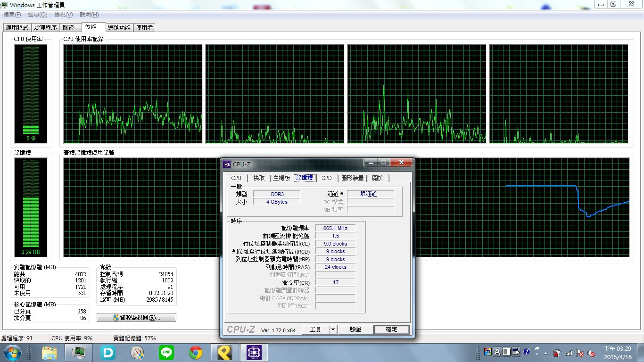This screenshot has height=362, width=644.
Task: Click the 24 clocks tRAS value
Action: coord(335,267)
